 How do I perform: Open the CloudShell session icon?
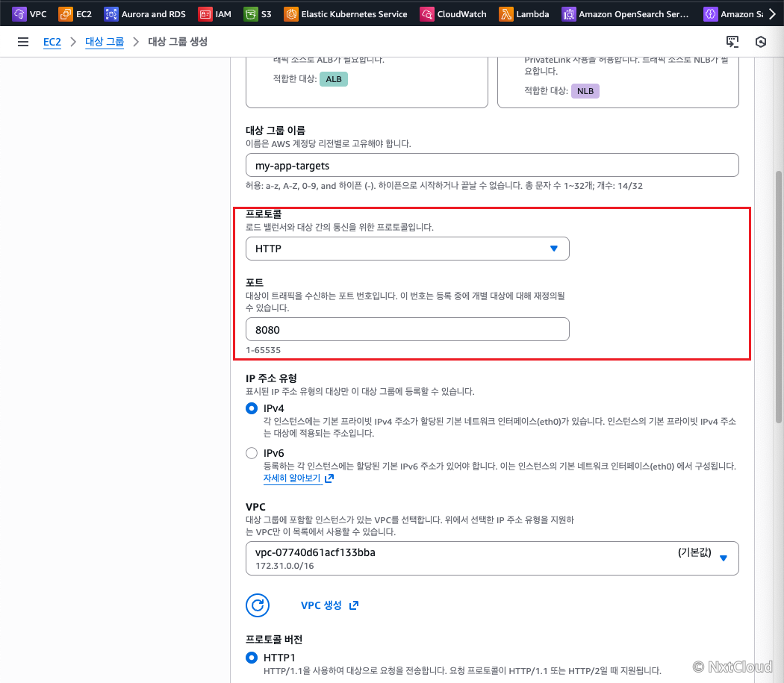pos(732,42)
